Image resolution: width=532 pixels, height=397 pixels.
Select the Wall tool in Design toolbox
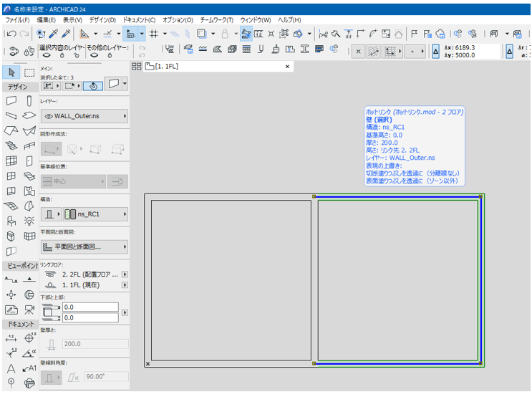coord(11,101)
